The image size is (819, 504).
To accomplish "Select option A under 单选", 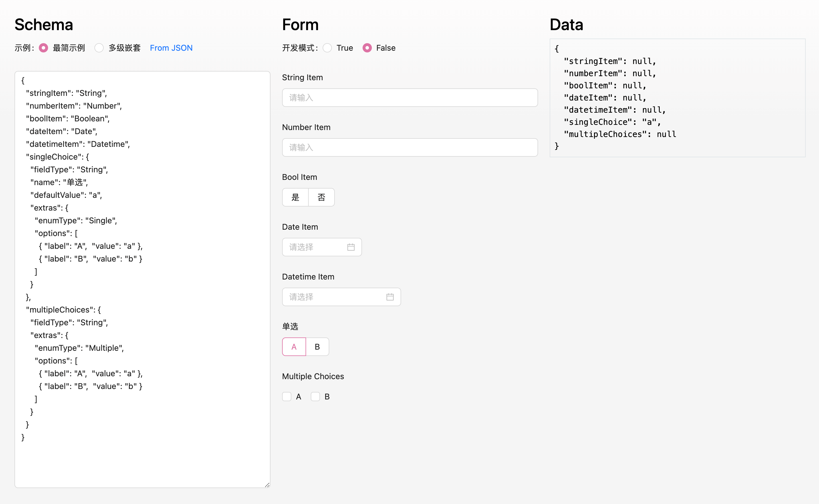I will click(x=294, y=347).
